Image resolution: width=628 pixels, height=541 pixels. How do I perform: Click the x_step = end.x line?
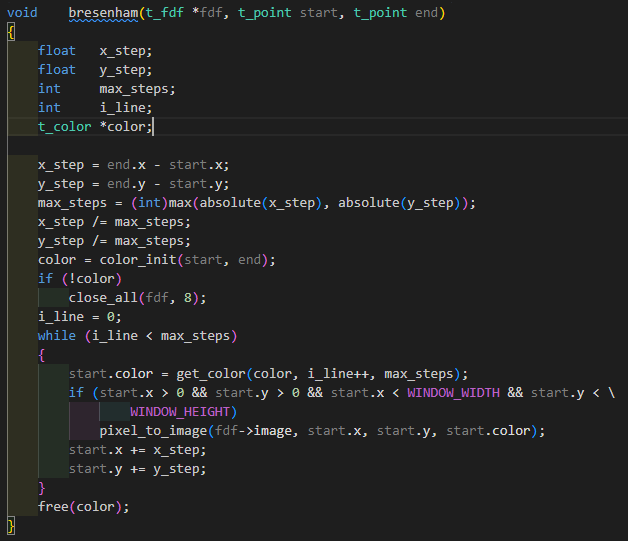133,165
